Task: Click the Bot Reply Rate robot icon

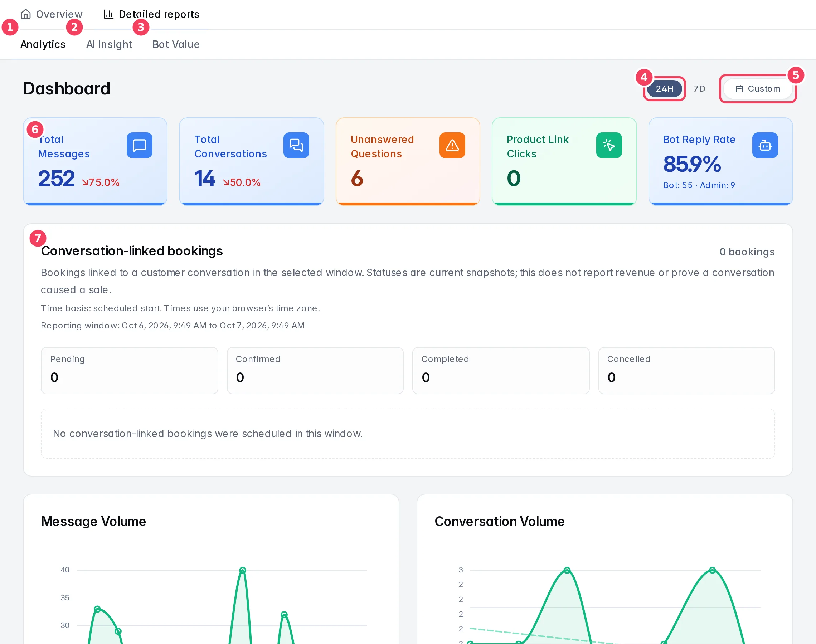Action: point(765,145)
